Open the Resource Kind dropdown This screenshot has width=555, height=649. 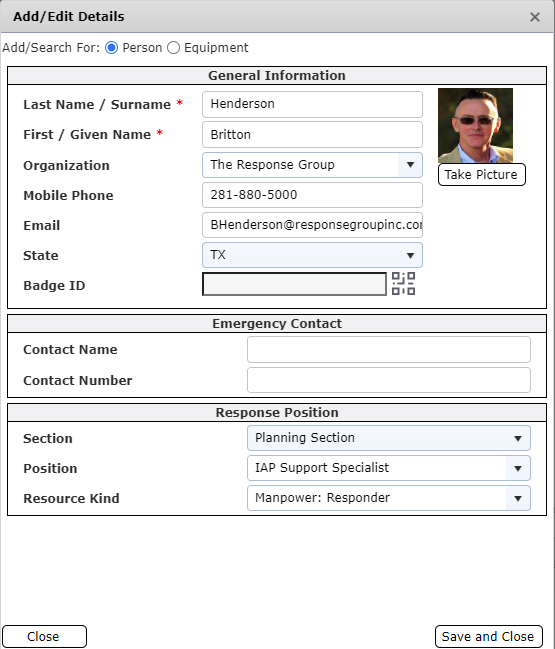click(x=389, y=498)
